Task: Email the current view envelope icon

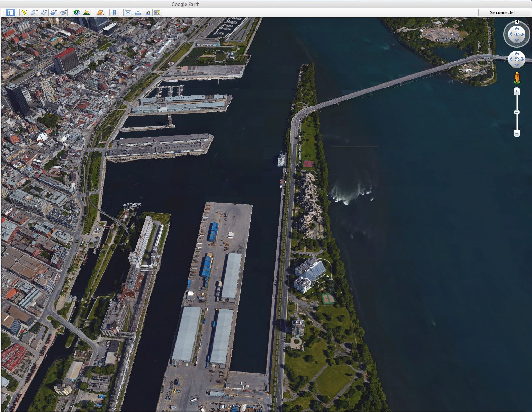Action: click(x=128, y=12)
